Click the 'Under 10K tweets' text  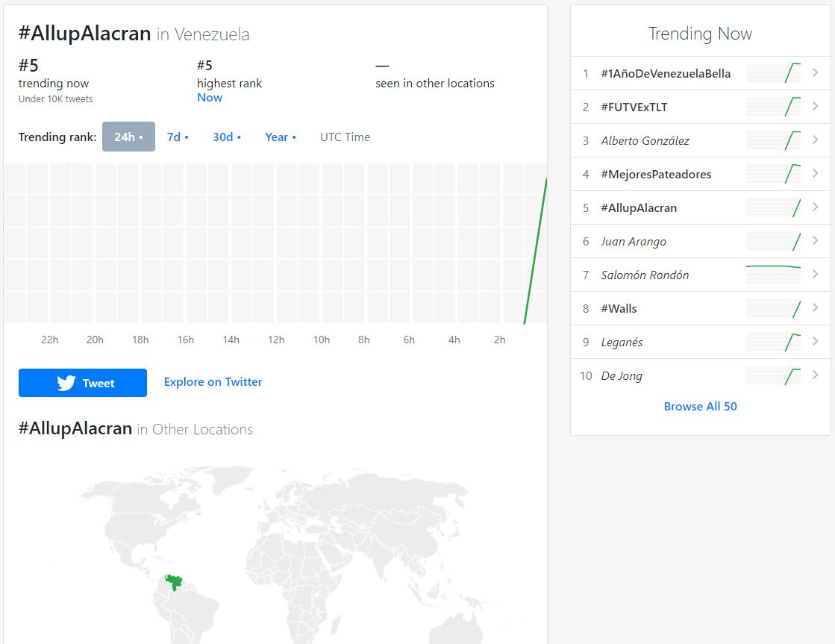pyautogui.click(x=55, y=99)
